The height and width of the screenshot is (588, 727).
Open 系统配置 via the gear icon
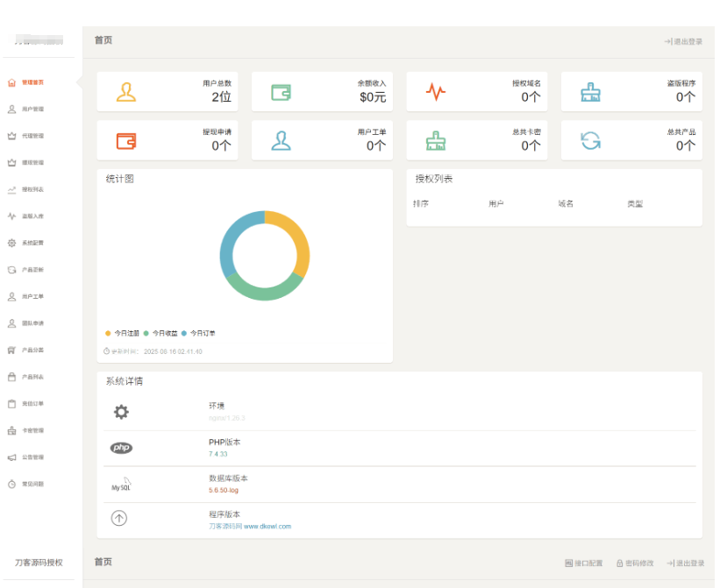coord(12,243)
